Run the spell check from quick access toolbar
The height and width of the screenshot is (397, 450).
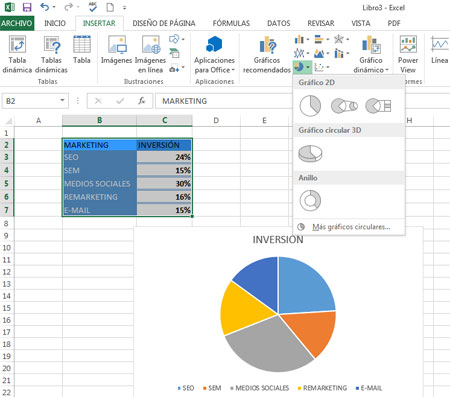click(x=93, y=7)
